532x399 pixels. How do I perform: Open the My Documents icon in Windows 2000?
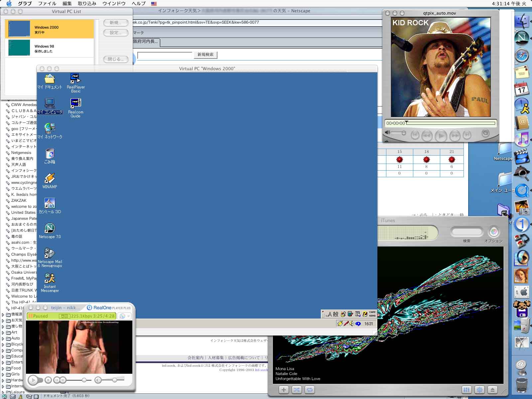[50, 81]
